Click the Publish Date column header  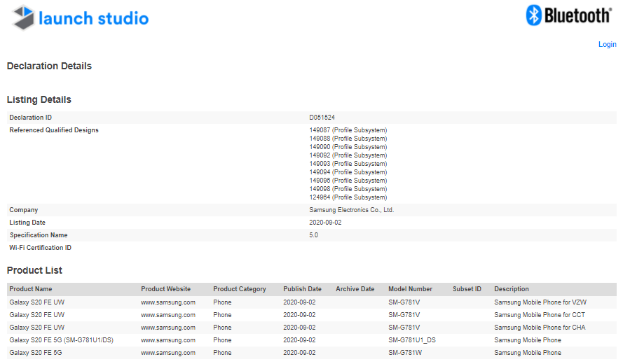click(302, 289)
